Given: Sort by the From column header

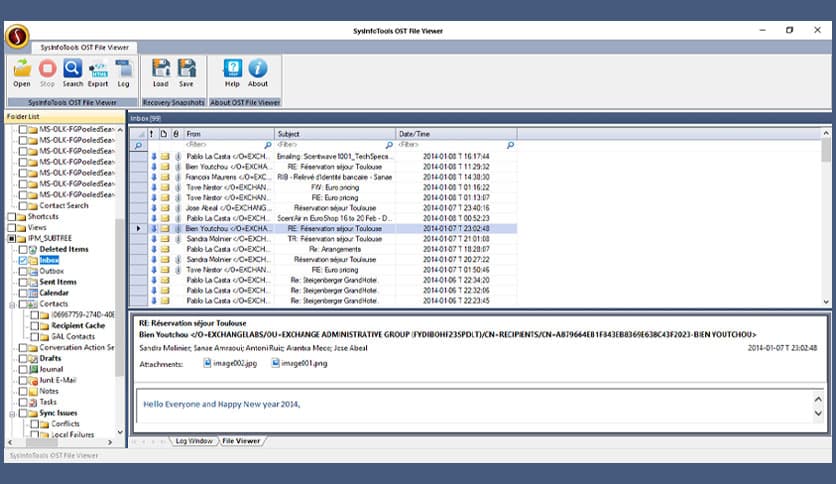Looking at the screenshot, I should (x=229, y=134).
